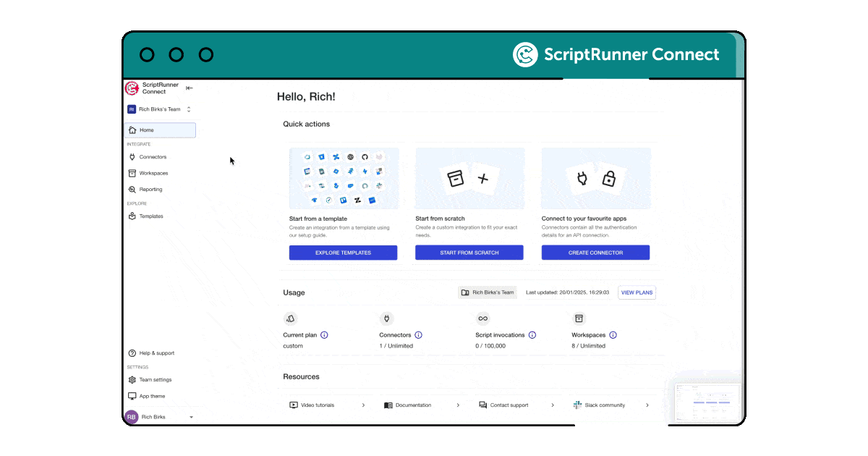868x456 pixels.
Task: Click the Start from scratch card image
Action: [x=470, y=179]
